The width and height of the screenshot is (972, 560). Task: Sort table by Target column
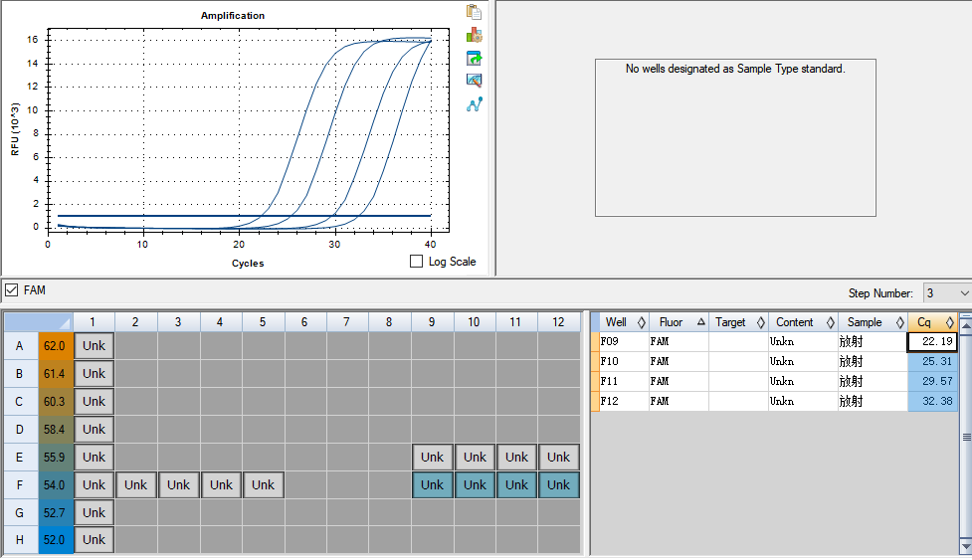pos(737,322)
